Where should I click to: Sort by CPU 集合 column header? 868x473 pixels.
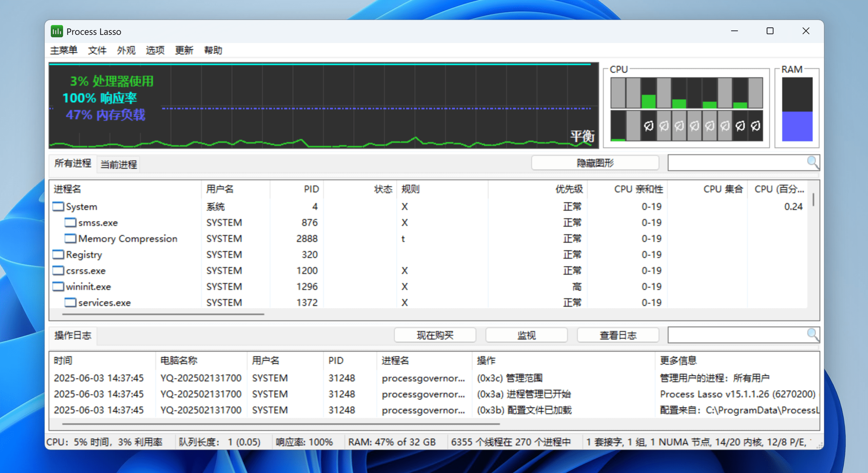707,189
